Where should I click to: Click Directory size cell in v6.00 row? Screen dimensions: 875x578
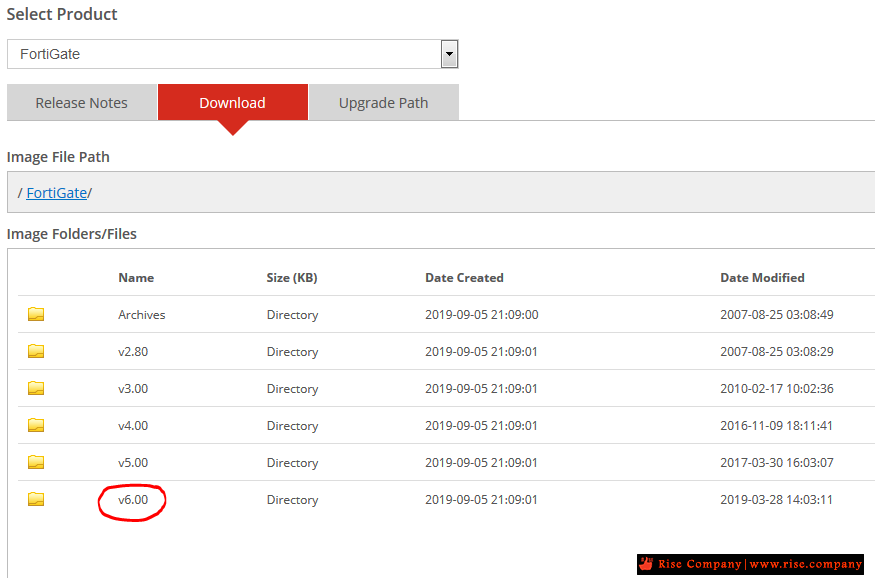[292, 500]
